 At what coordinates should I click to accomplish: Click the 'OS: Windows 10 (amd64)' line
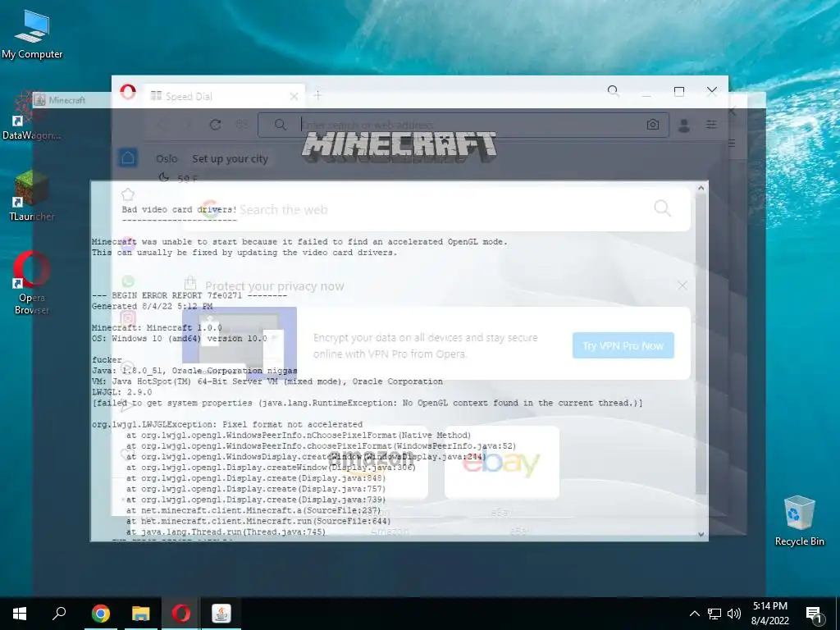[180, 339]
